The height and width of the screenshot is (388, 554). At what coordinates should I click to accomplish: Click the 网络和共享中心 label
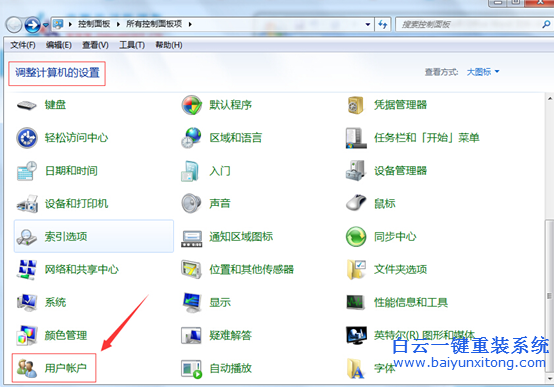coord(82,270)
